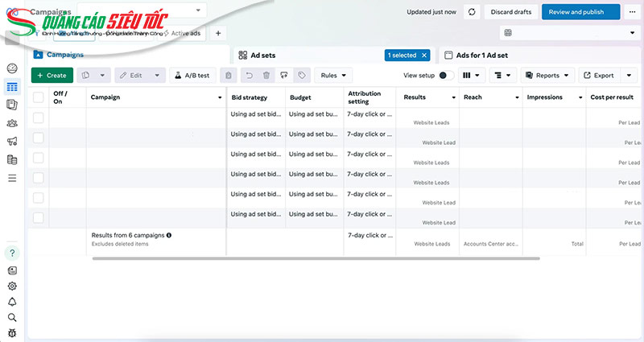Click the tag label icon in toolbar
This screenshot has height=342, width=644.
coord(301,75)
